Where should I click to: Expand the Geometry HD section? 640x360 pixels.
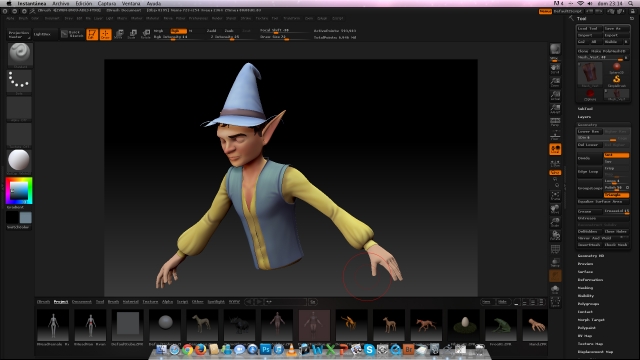pyautogui.click(x=591, y=256)
